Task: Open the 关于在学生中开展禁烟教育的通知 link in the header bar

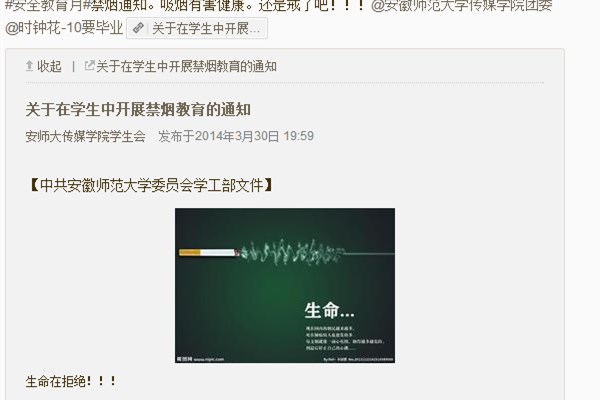Action: (x=186, y=66)
